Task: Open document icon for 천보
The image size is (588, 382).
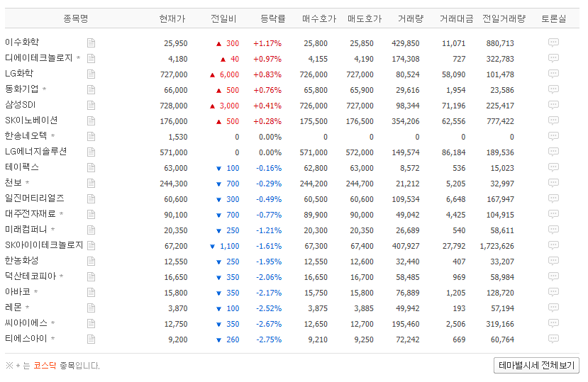Action: (x=91, y=184)
